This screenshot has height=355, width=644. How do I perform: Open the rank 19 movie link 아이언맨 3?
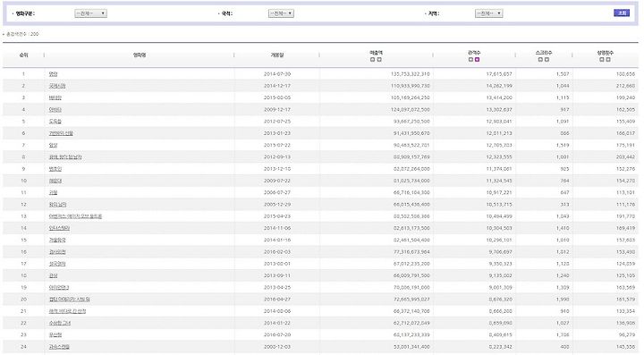tap(59, 288)
